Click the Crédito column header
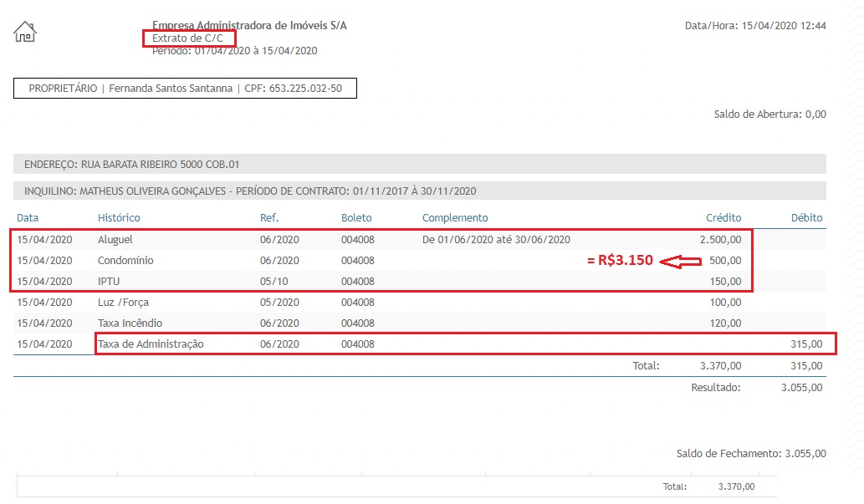Viewport: 864px width, 504px height. tap(723, 218)
